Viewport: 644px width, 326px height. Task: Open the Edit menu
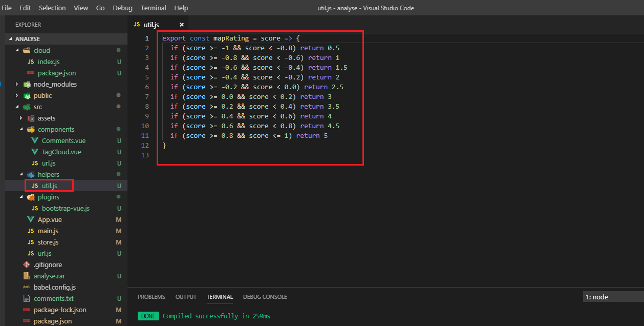[x=25, y=8]
